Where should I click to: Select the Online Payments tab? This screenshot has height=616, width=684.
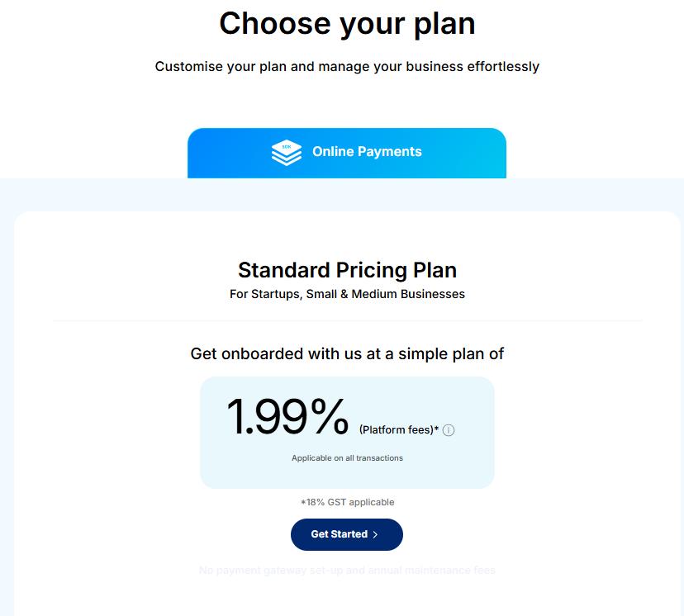(347, 153)
